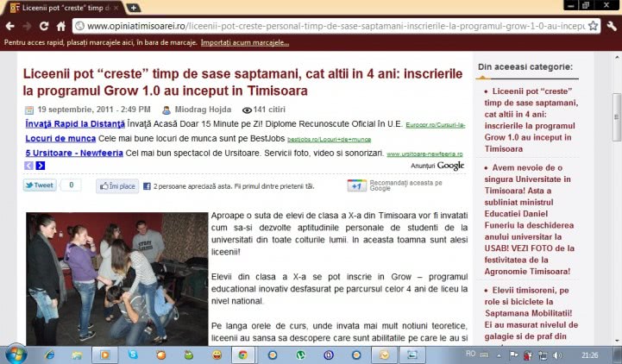622x364 pixels.
Task: Open Skype from the taskbar
Action: 133,355
